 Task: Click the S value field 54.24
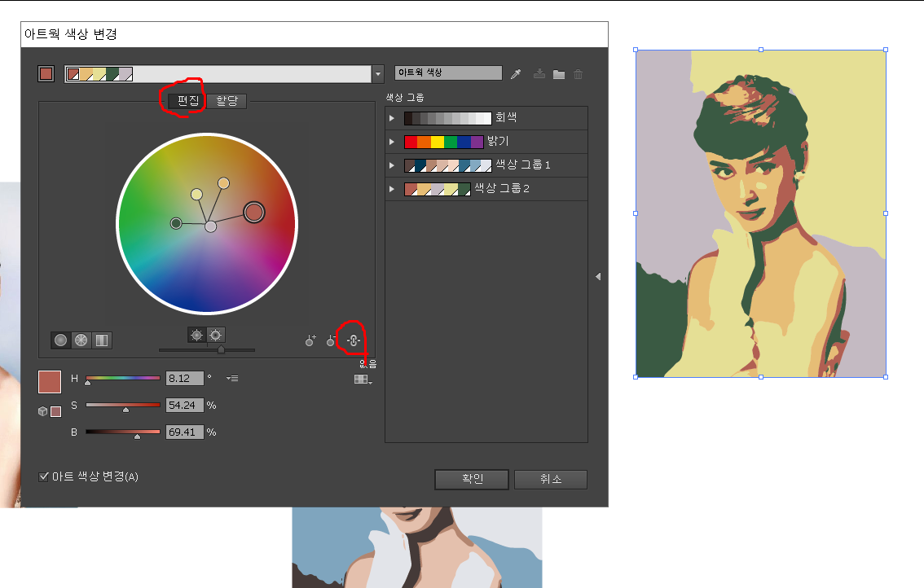point(184,406)
